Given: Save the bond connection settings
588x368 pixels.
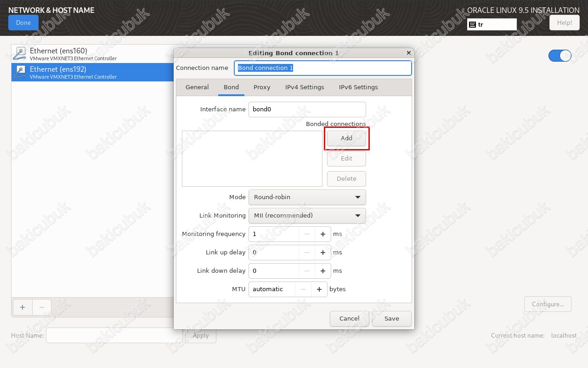Looking at the screenshot, I should tap(391, 318).
